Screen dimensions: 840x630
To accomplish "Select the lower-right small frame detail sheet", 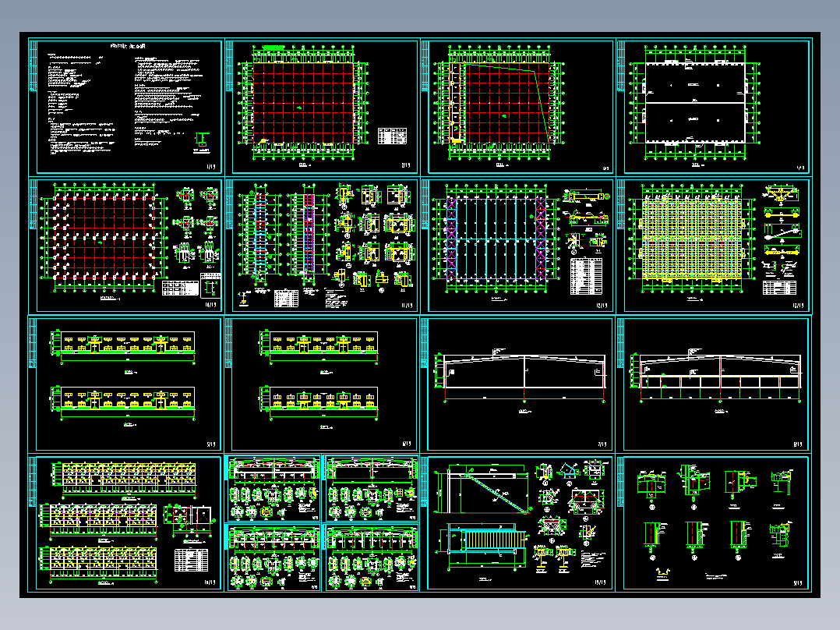I will [x=372, y=557].
